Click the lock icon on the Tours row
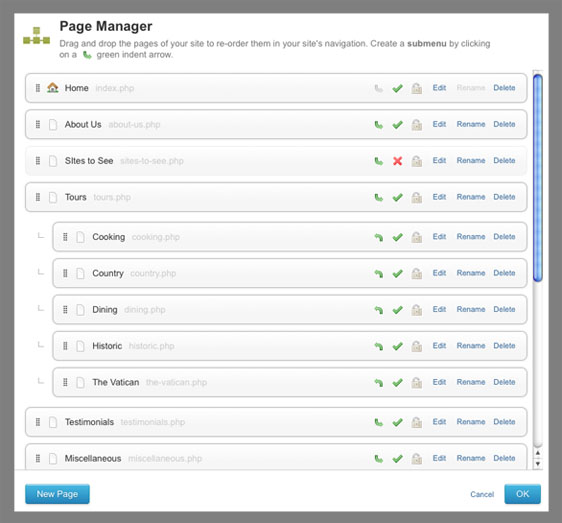 point(416,197)
